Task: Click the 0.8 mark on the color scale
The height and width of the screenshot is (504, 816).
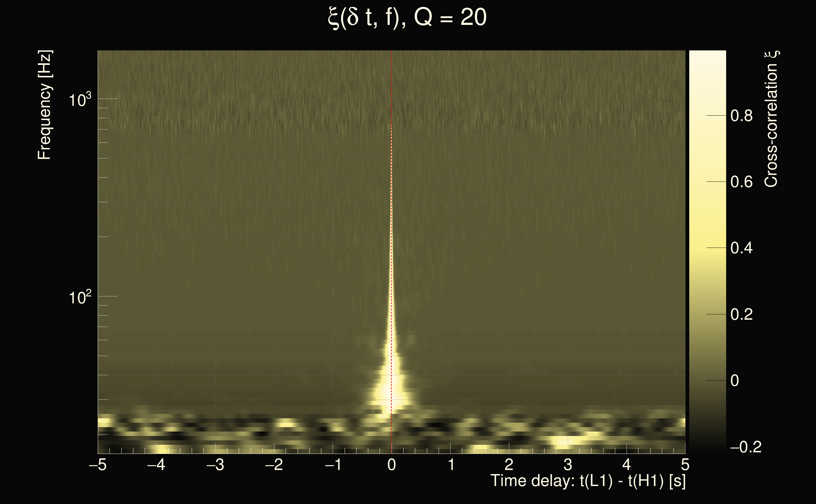Action: tap(741, 116)
